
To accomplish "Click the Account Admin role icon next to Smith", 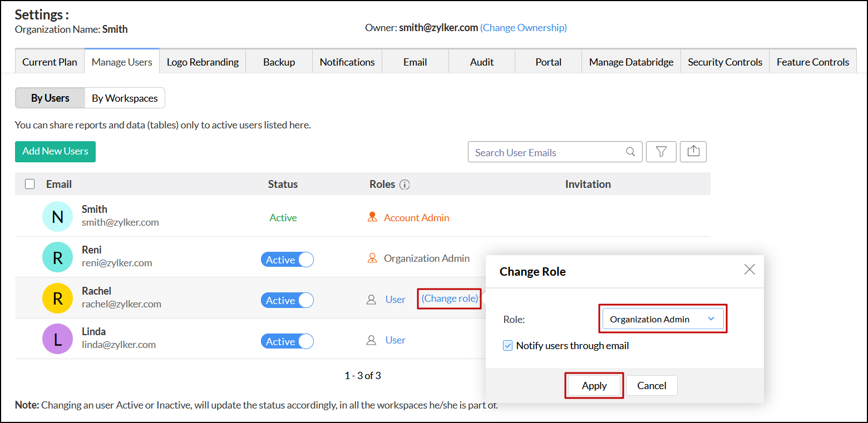I will [372, 217].
